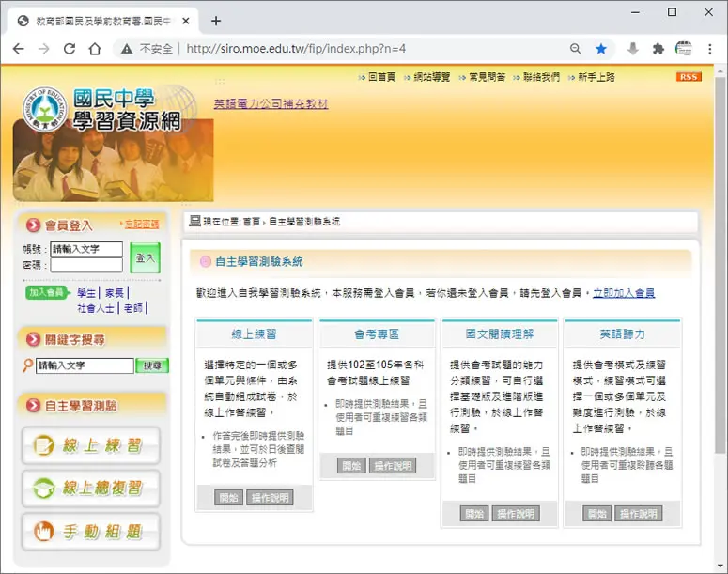
Task: Click the 搜尋 keyword search button
Action: 152,365
